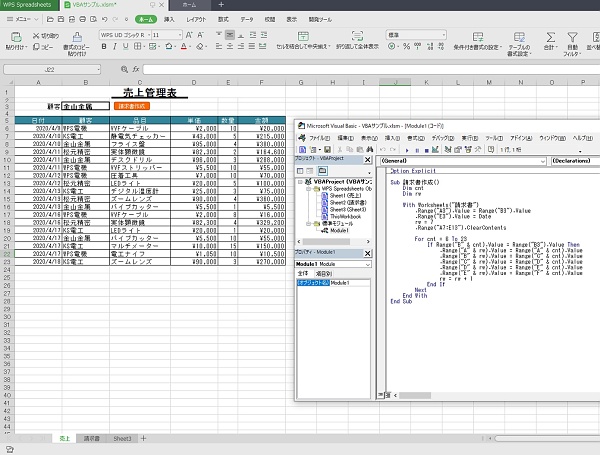Switch to the Sheet3 sheet tab
600x455 pixels.
122,439
